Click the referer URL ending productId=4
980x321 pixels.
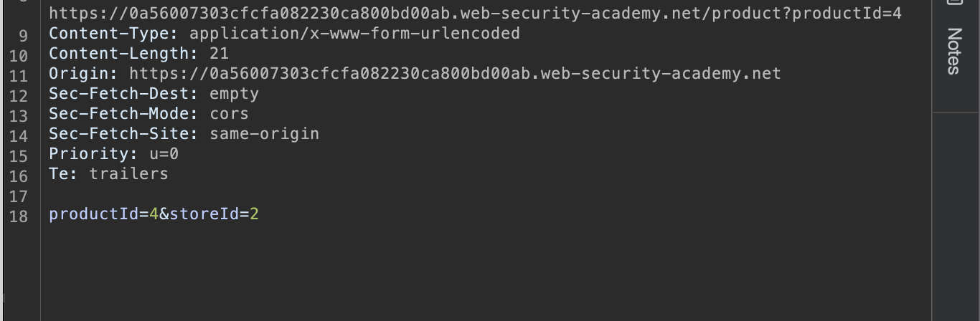coord(475,13)
